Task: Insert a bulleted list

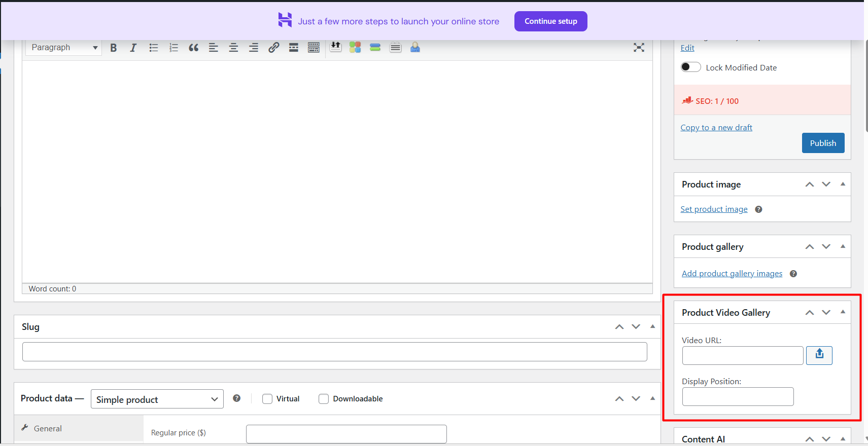Action: (154, 48)
